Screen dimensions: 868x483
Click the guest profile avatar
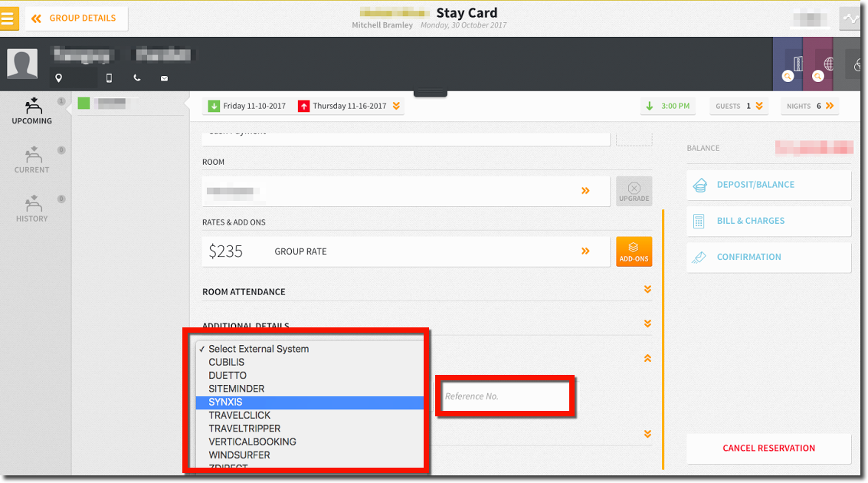click(22, 64)
